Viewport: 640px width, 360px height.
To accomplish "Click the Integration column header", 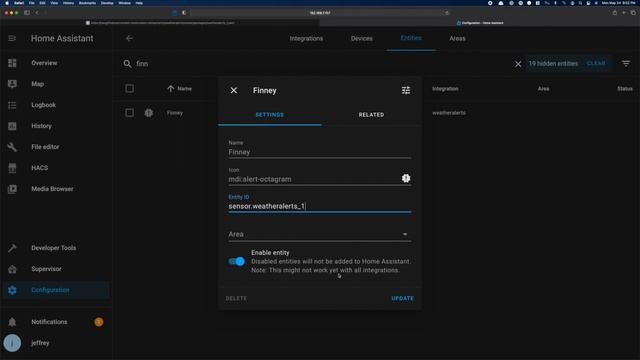I will click(445, 89).
